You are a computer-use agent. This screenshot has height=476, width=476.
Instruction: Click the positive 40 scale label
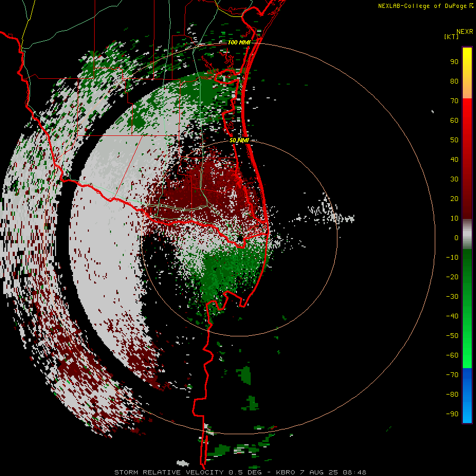454,159
